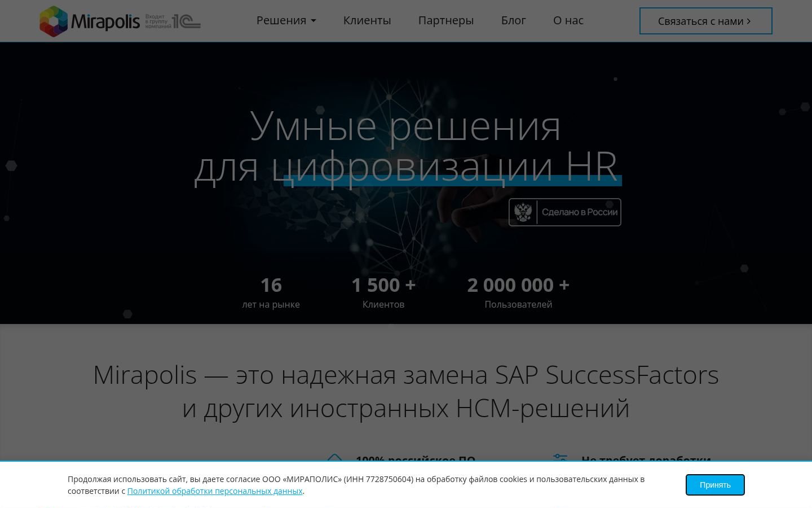
Task: Click the sliders icon beside Не требует доработки
Action: pyautogui.click(x=560, y=458)
